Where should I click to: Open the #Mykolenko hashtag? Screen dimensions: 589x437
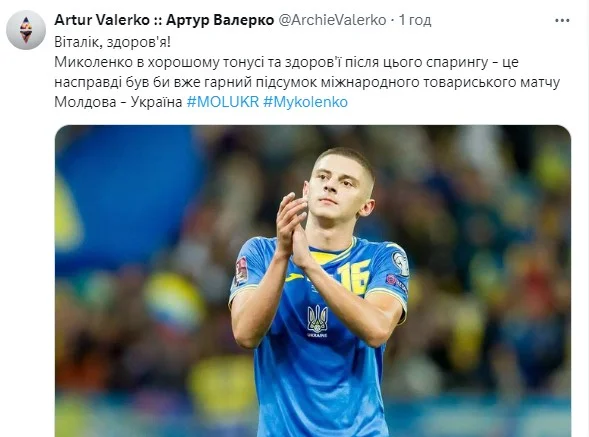pos(305,102)
